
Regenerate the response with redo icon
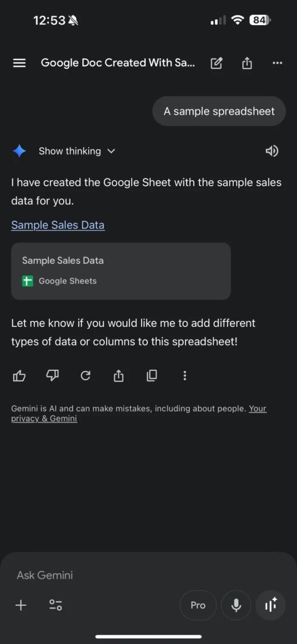click(x=86, y=375)
